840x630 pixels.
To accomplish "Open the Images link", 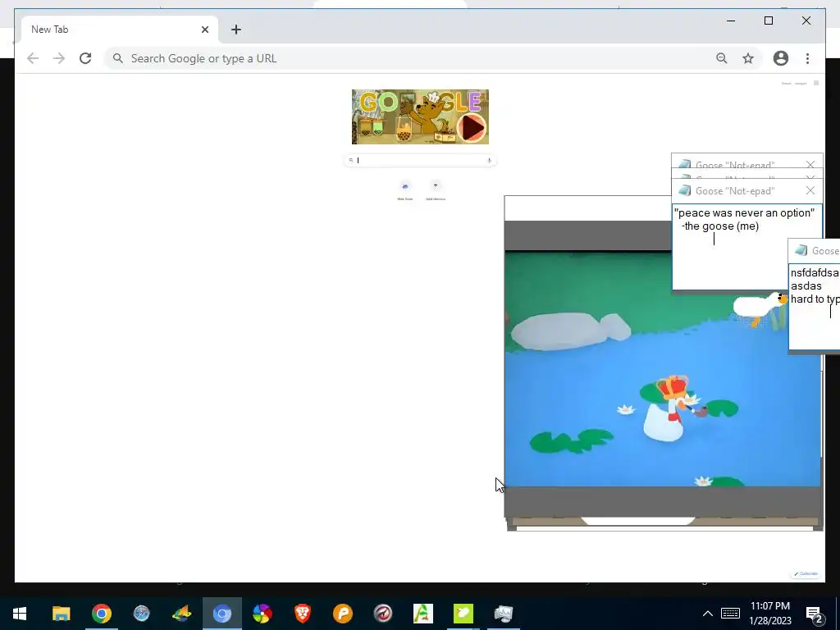I will 801,83.
